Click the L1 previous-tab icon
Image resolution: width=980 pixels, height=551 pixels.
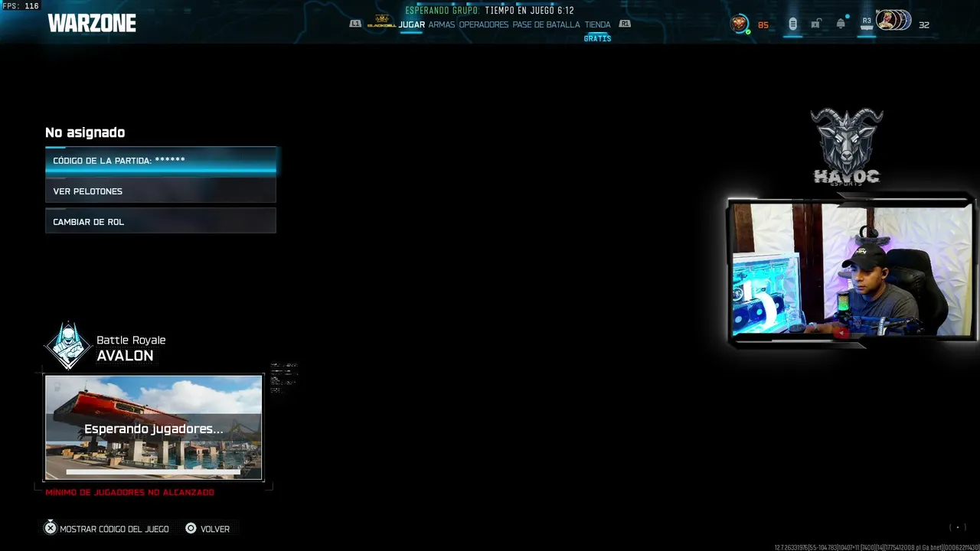point(355,24)
